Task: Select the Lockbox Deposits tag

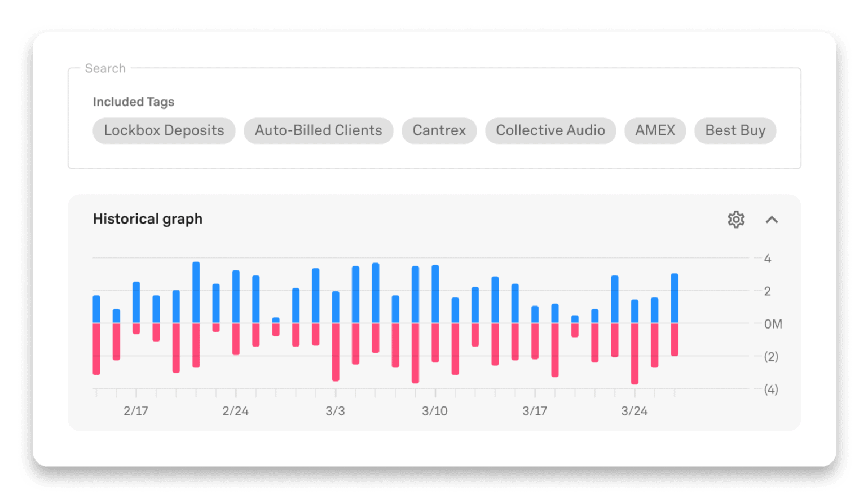Action: [164, 130]
